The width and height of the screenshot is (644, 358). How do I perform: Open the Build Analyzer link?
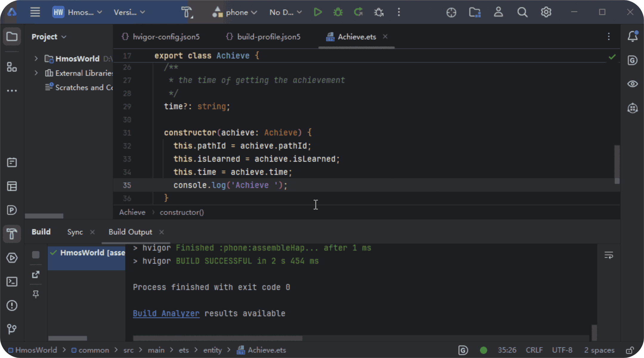pos(166,313)
